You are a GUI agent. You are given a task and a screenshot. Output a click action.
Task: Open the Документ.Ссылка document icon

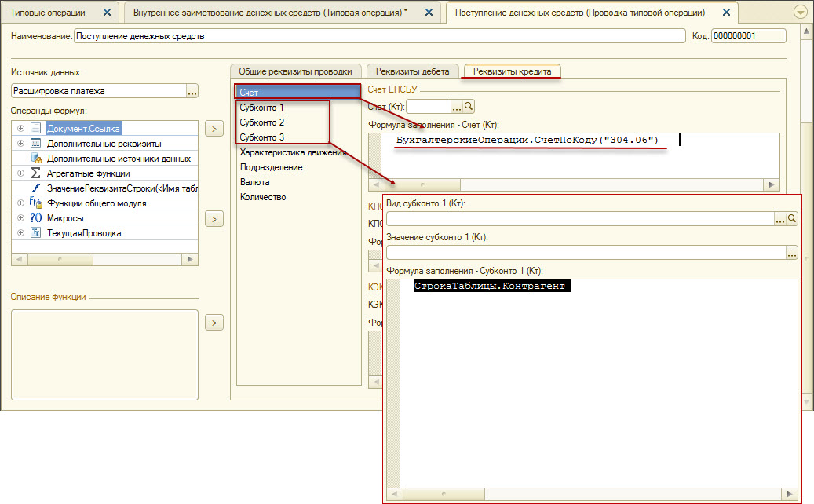[x=35, y=128]
